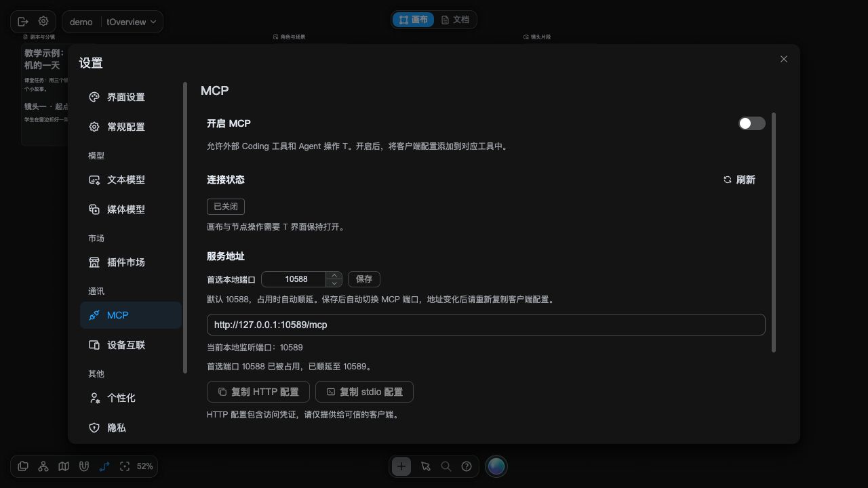Image resolution: width=868 pixels, height=488 pixels.
Task: Click the settings sidebar scrollbar
Action: click(x=185, y=227)
